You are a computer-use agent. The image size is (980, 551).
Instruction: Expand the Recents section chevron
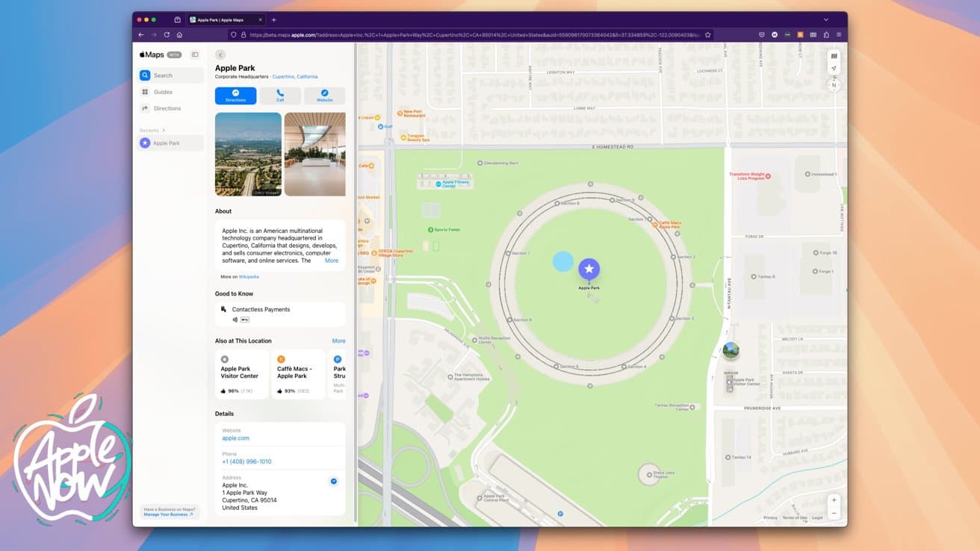164,130
